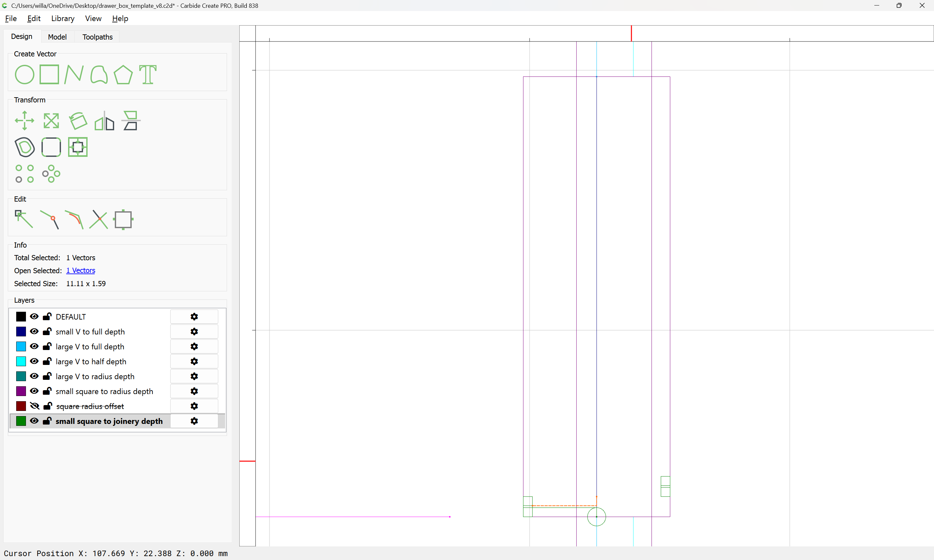Choose the Polyline drawing tool

tap(74, 74)
